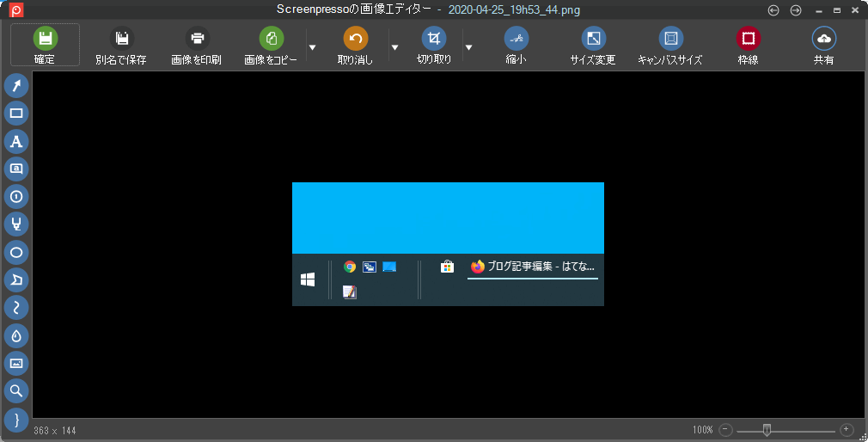Select the rectangle drawing tool
This screenshot has width=868, height=442.
pos(16,113)
